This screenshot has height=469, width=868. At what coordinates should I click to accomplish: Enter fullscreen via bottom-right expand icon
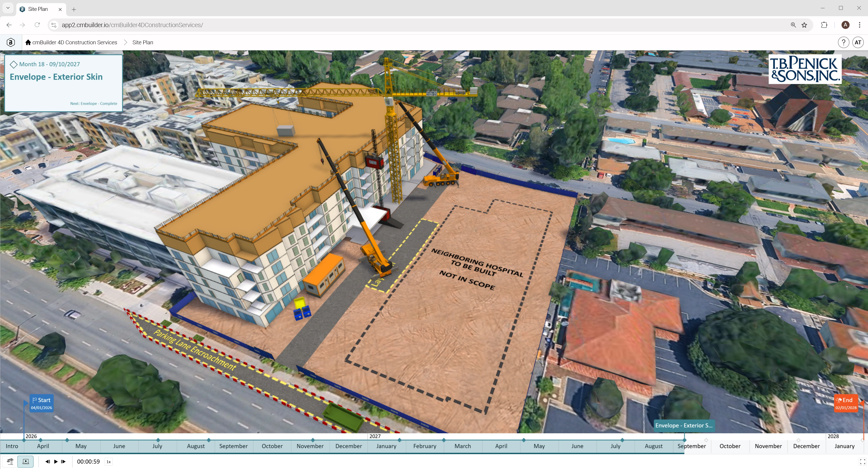(x=862, y=461)
